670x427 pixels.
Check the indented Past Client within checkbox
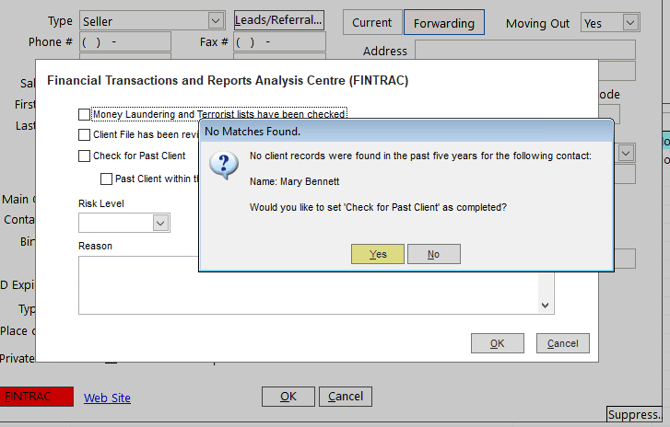coord(106,179)
